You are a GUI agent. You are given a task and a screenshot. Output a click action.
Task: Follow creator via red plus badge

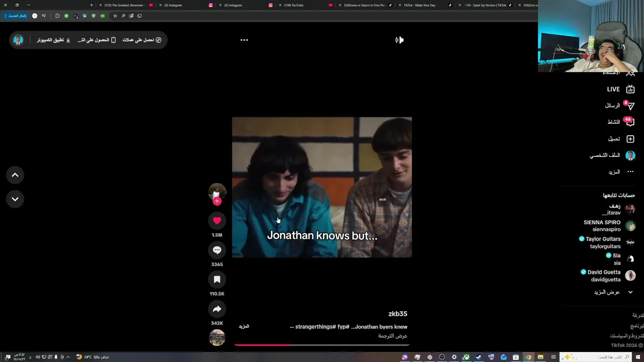[x=217, y=201]
